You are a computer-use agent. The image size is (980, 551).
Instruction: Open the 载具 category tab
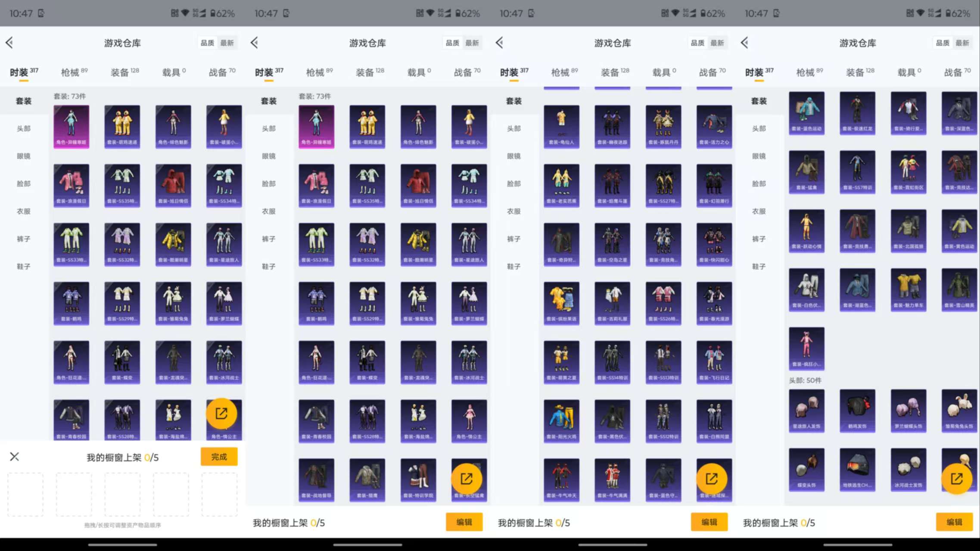171,72
